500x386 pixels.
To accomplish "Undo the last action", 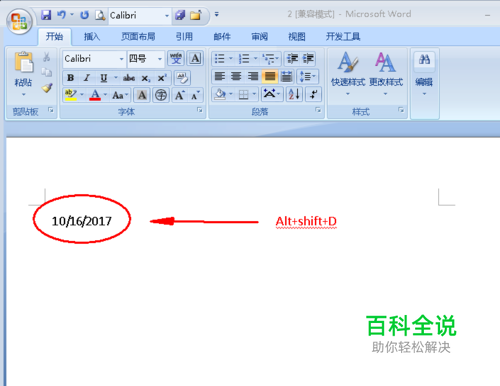I will pyautogui.click(x=61, y=15).
